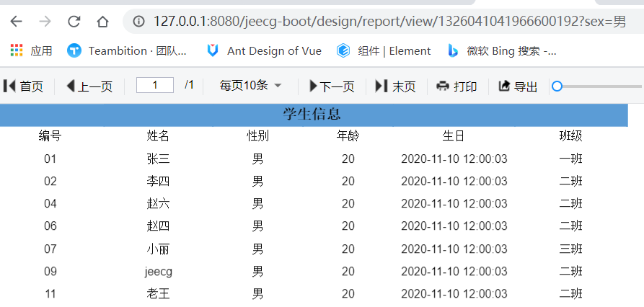
Task: Select the name cell 李四
Action: pyautogui.click(x=158, y=181)
